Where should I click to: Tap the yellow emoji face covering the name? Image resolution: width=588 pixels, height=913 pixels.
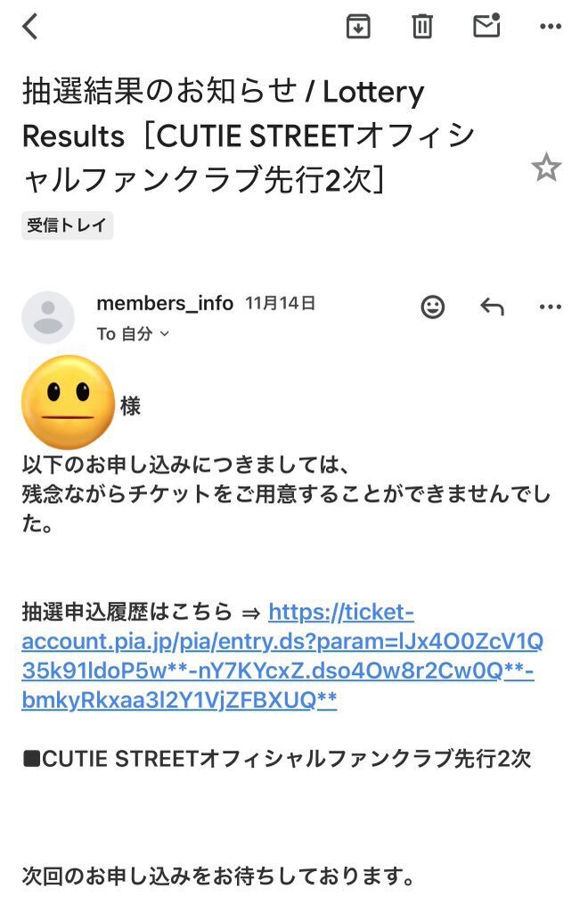pyautogui.click(x=69, y=401)
